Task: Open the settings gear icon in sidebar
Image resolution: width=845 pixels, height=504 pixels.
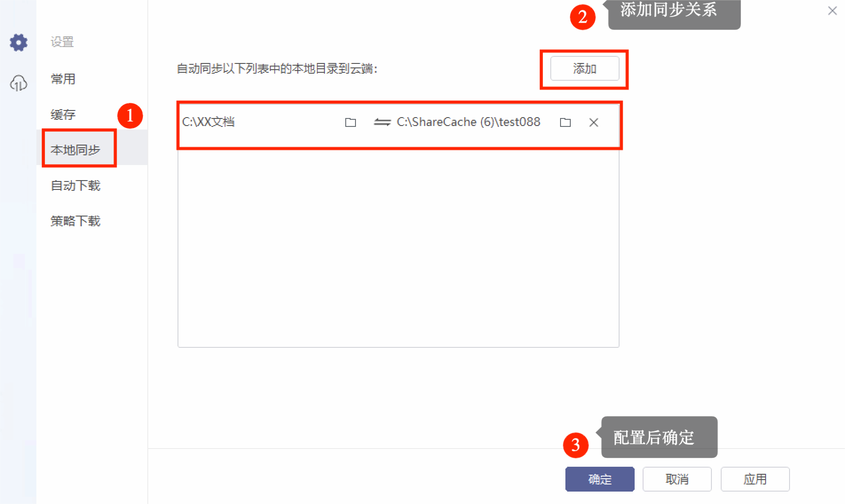Action: tap(19, 43)
